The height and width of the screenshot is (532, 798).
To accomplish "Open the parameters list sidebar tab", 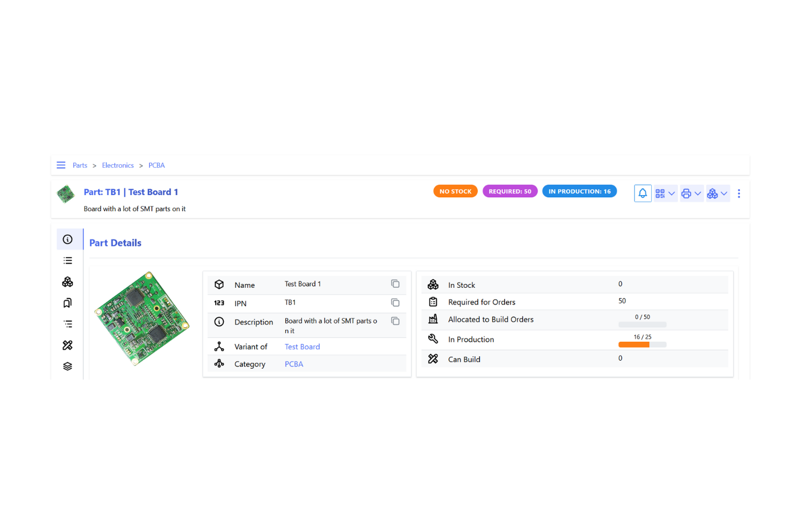I will [68, 260].
